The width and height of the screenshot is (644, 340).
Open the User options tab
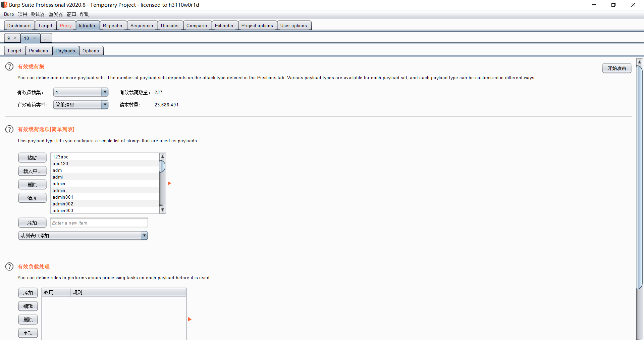click(294, 26)
